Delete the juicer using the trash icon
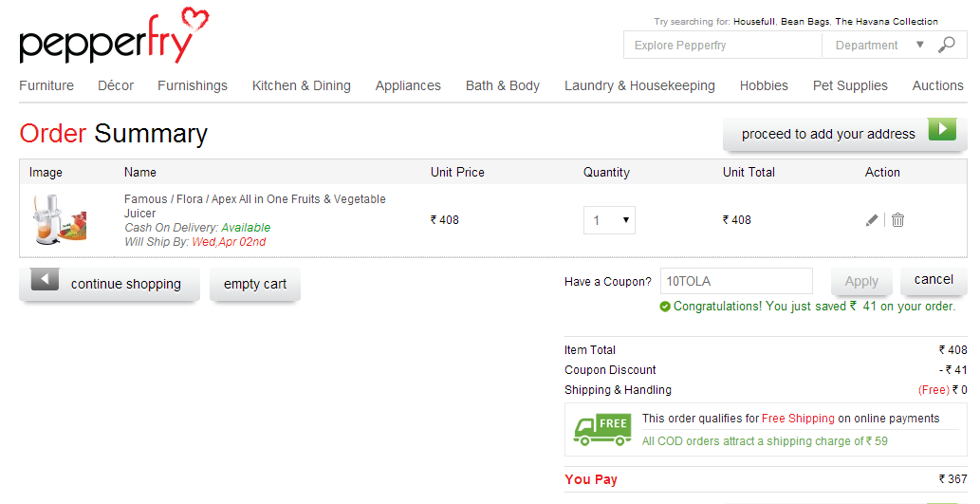 (898, 219)
